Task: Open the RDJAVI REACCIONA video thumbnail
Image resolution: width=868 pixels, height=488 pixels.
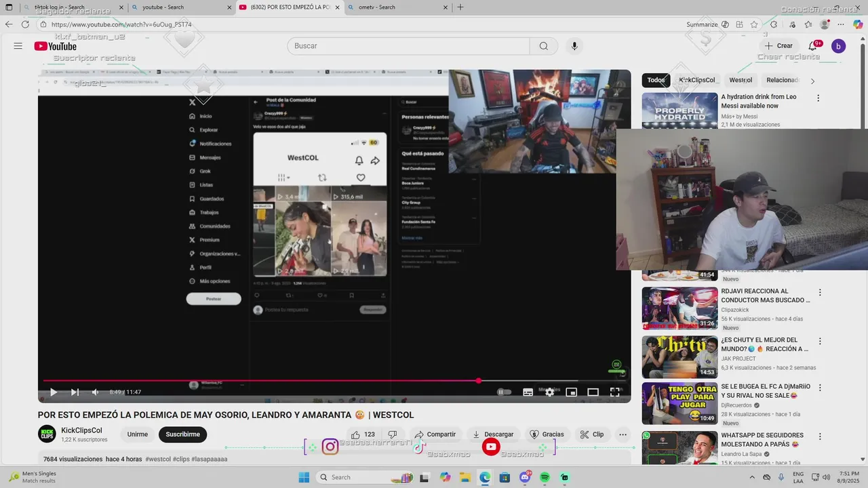Action: tap(679, 308)
